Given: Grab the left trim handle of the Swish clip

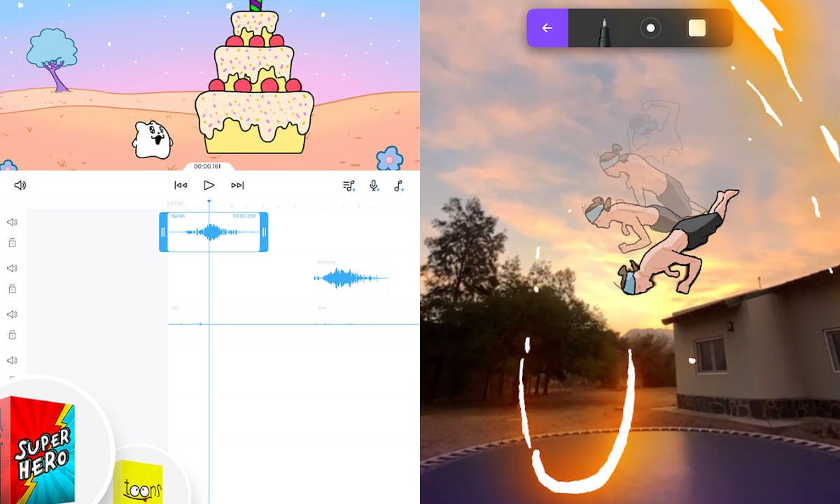Looking at the screenshot, I should (163, 232).
